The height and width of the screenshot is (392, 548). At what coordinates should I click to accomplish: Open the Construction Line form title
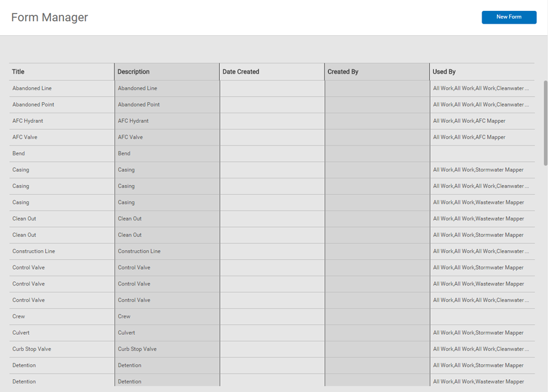[33, 251]
